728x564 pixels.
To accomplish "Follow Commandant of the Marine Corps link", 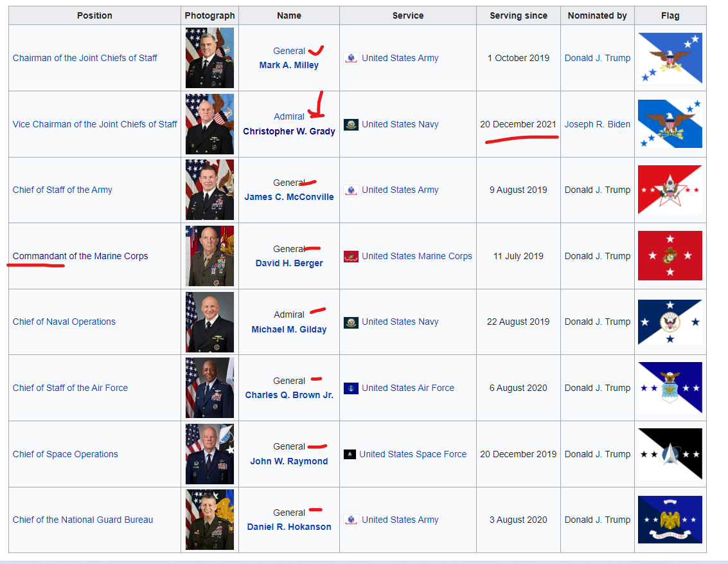I will click(80, 257).
